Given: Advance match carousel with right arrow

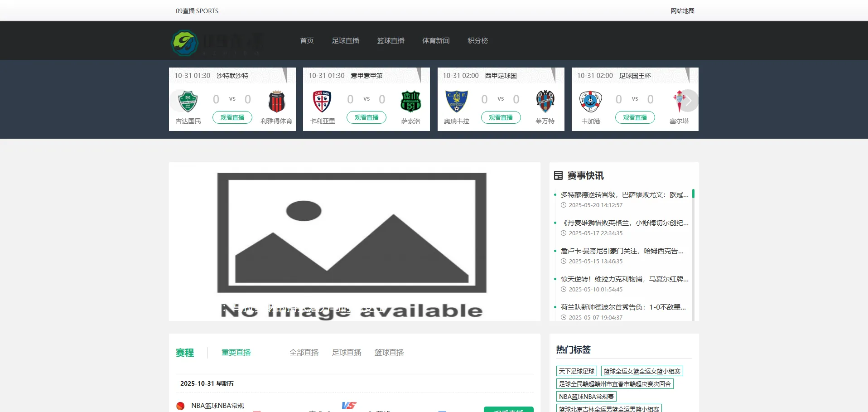Looking at the screenshot, I should coord(689,101).
